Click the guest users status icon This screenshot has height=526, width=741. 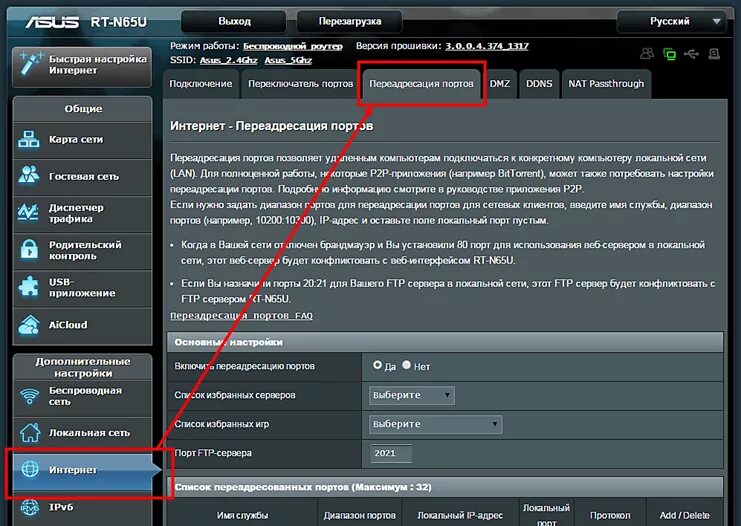(x=647, y=53)
